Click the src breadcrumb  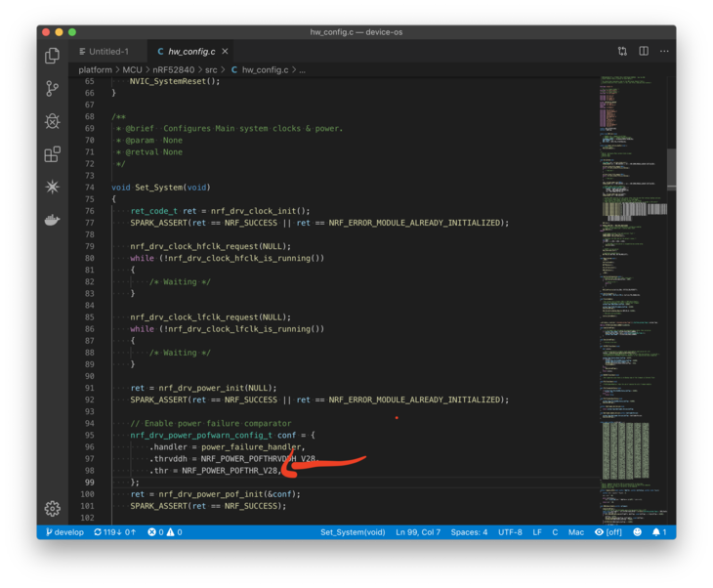211,69
